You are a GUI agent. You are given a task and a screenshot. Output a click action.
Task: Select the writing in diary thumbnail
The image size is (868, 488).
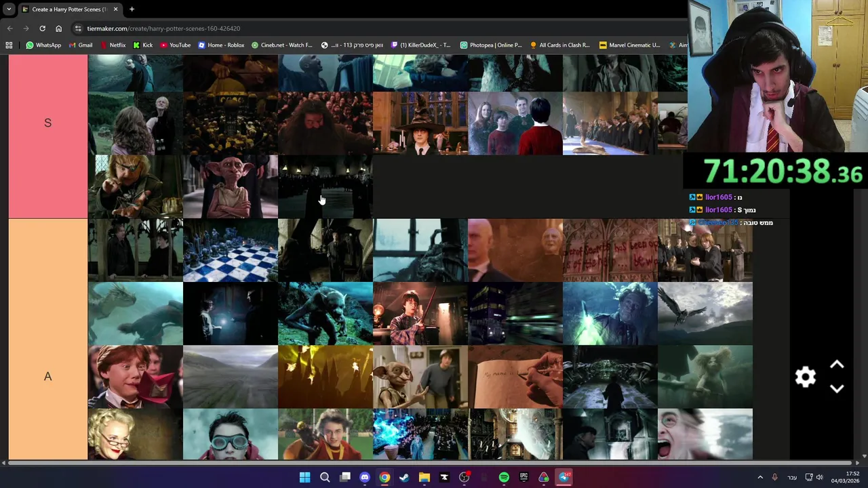(x=515, y=377)
